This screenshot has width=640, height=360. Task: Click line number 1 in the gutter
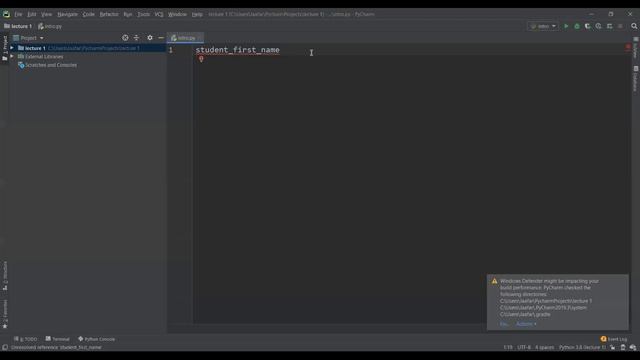[x=171, y=50]
